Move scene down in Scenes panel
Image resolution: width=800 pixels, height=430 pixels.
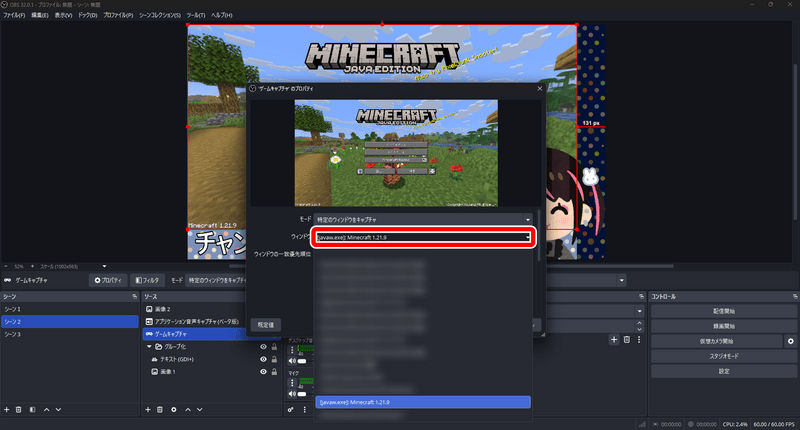pyautogui.click(x=59, y=410)
